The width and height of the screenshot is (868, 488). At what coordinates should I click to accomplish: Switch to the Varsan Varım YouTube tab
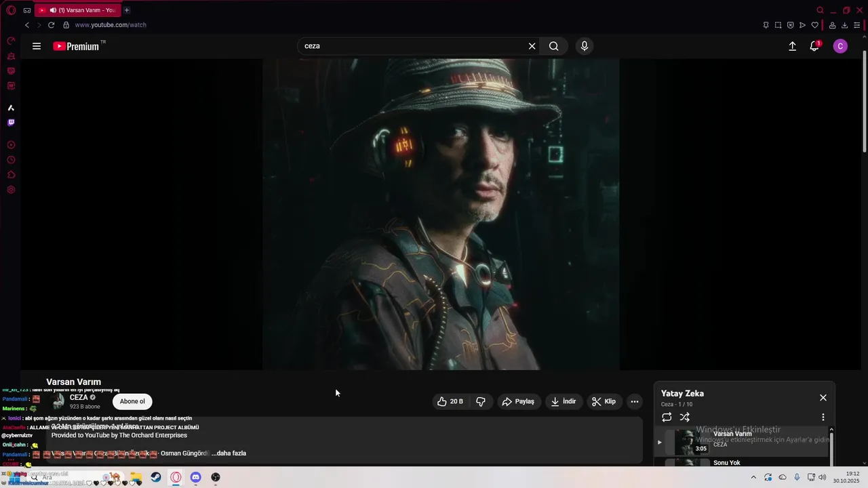pos(78,10)
